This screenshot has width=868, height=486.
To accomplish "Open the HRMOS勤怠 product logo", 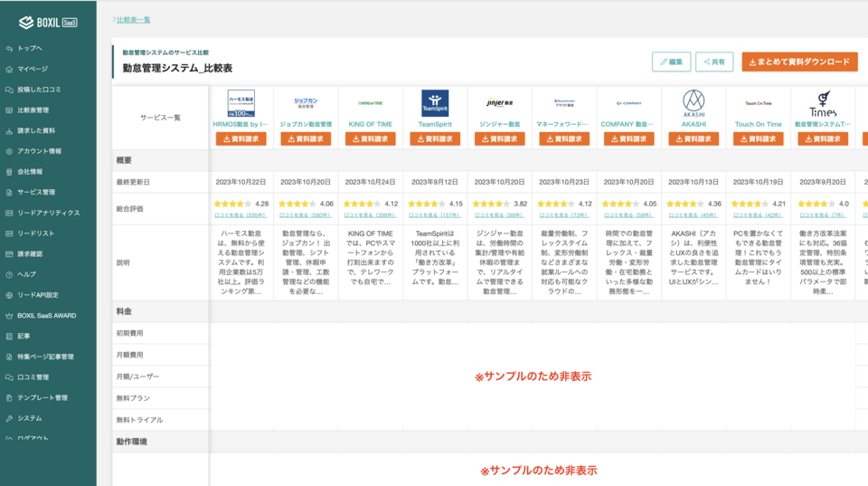I will 241,103.
